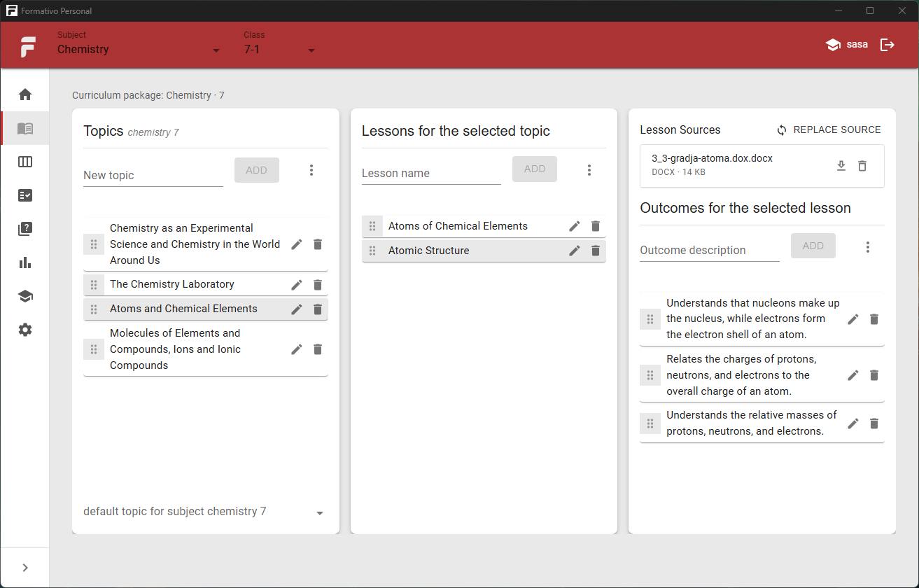Viewport: 919px width, 588px height.
Task: Open the settings gear in sidebar
Action: [25, 330]
